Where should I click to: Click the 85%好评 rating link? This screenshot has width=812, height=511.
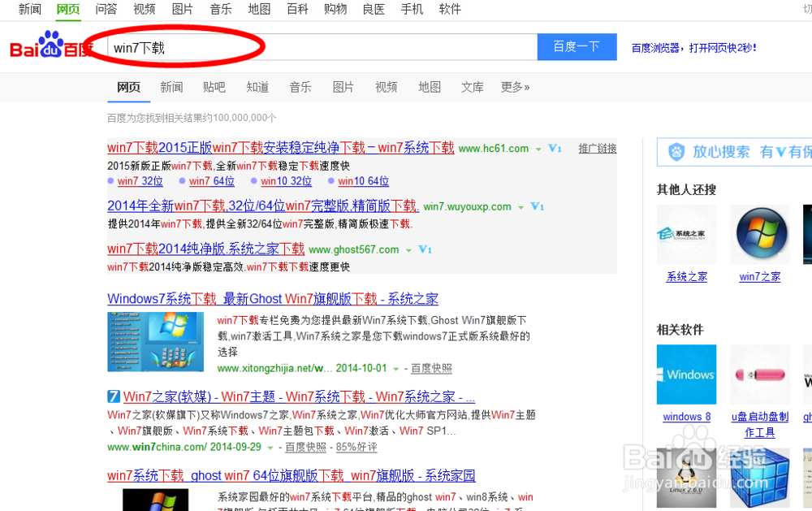click(356, 447)
